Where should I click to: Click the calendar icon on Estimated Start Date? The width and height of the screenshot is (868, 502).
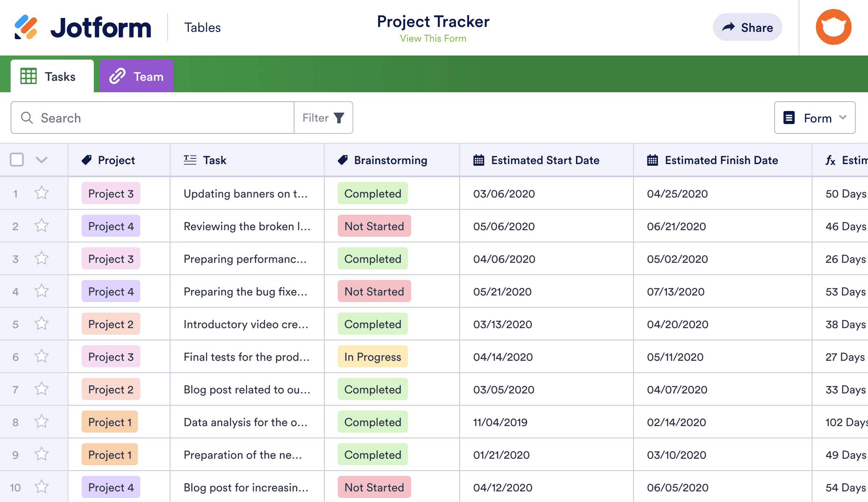[x=479, y=160]
